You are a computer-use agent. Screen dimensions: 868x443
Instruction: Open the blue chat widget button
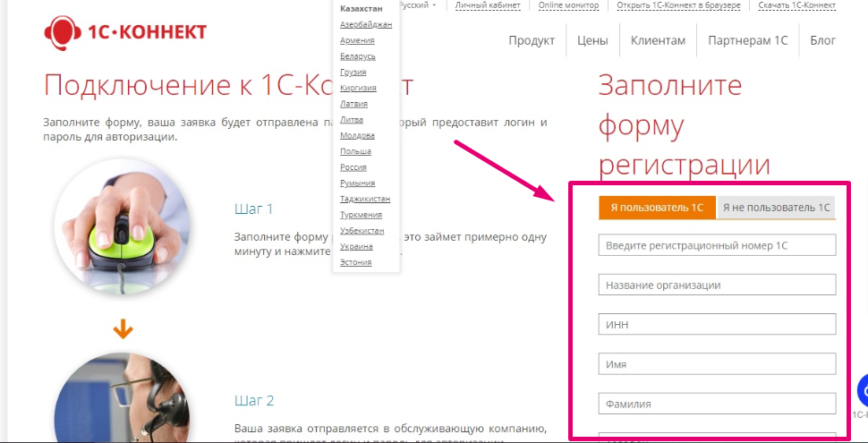tap(863, 391)
